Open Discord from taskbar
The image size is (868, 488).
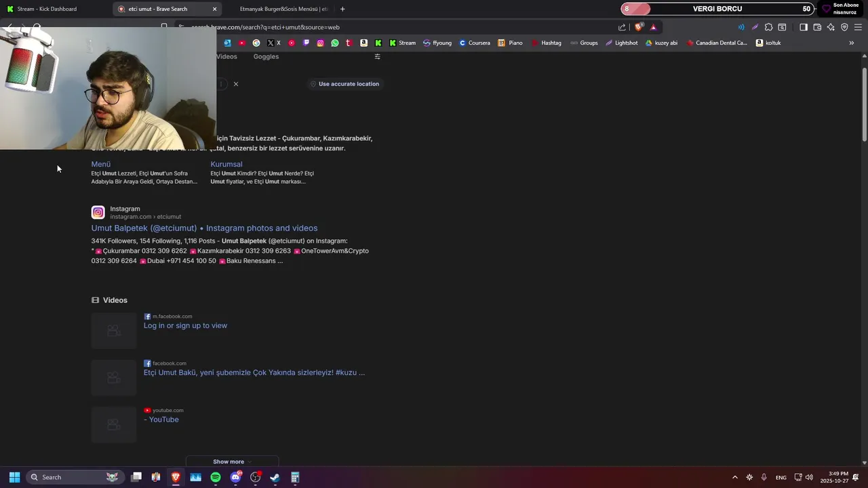(x=235, y=477)
